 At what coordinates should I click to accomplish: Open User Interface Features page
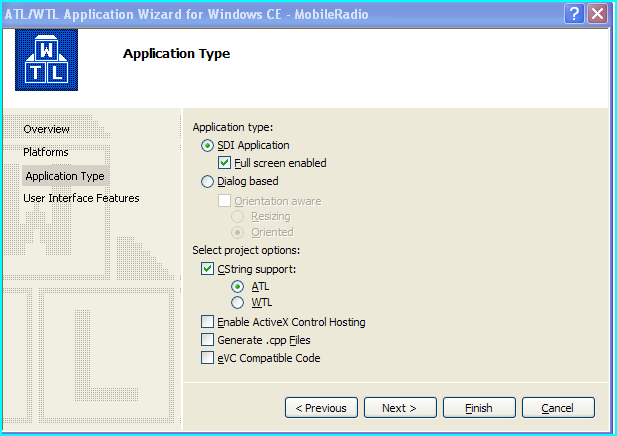(81, 198)
